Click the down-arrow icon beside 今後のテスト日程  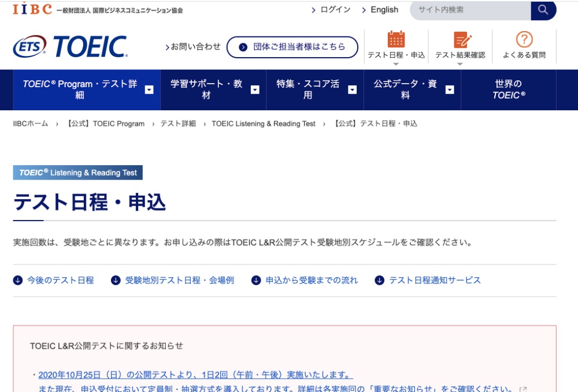pos(18,281)
